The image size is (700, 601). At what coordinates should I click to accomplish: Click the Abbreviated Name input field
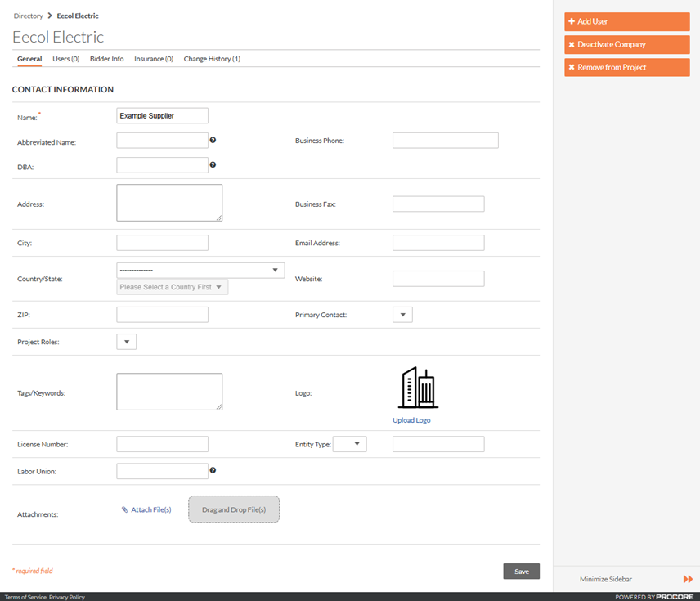(x=162, y=140)
